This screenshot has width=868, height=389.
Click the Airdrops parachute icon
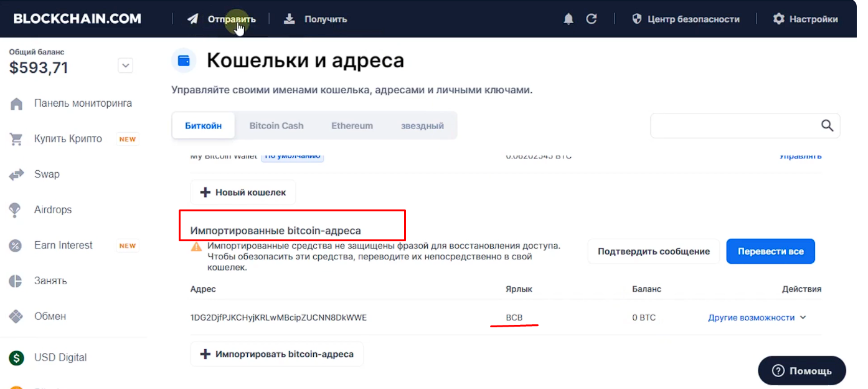click(16, 211)
